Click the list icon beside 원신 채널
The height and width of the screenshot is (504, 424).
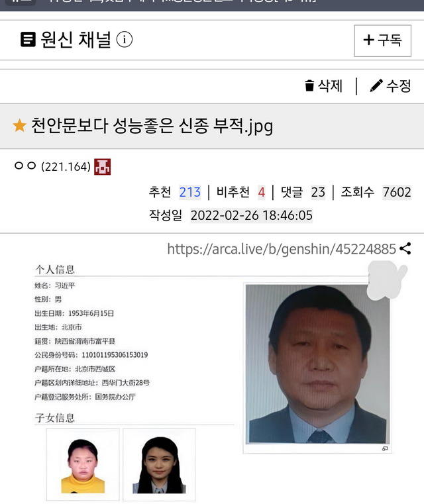(28, 40)
